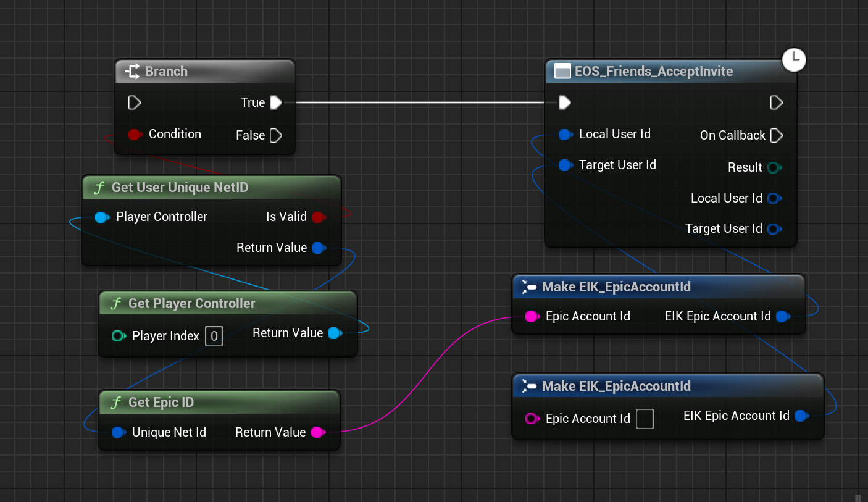Click the Branch node's False execution pin
The height and width of the screenshot is (502, 868).
tap(276, 135)
